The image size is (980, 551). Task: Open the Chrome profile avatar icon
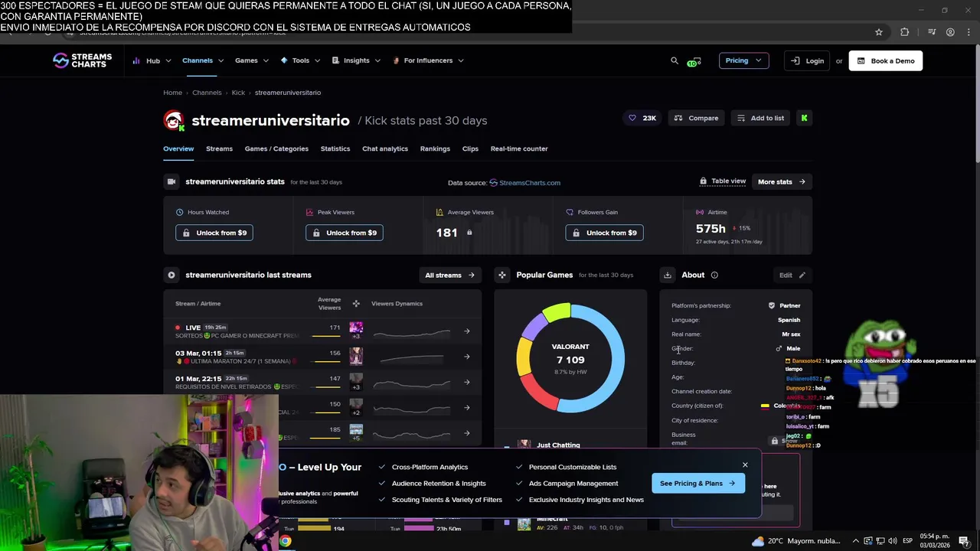pyautogui.click(x=950, y=32)
